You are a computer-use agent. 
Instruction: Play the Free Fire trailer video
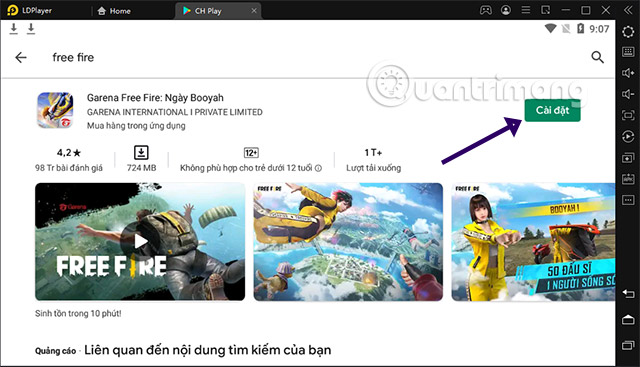(x=140, y=241)
